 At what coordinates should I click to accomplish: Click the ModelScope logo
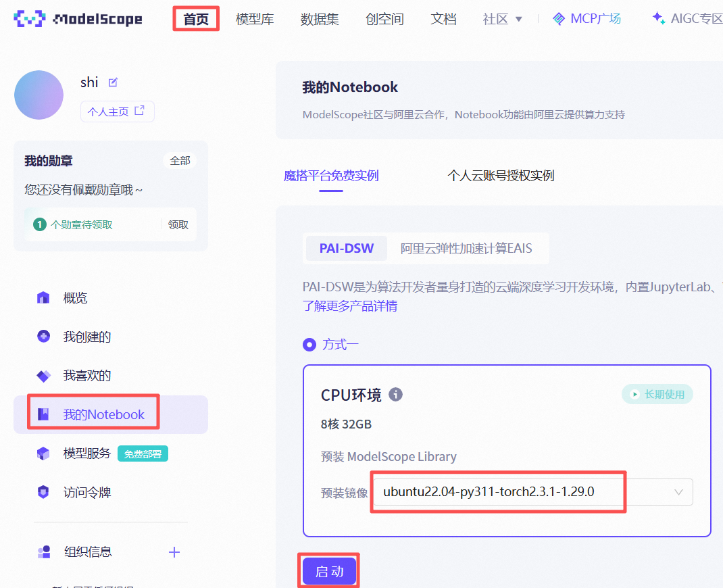pyautogui.click(x=78, y=18)
